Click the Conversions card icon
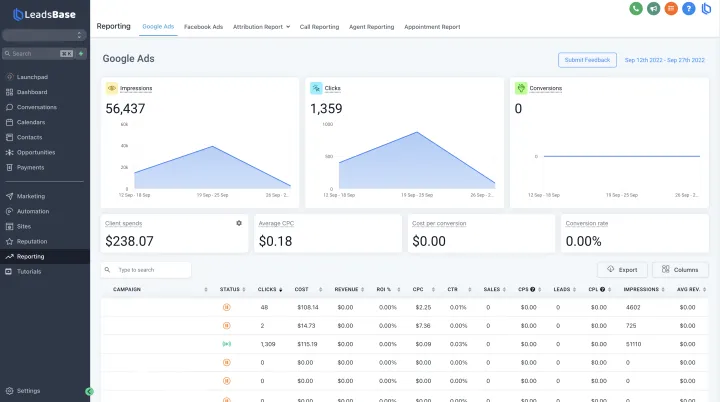The image size is (720, 402). 521,88
